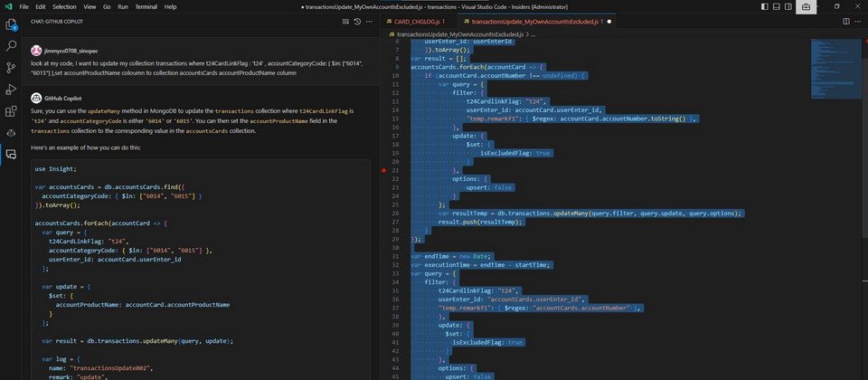This screenshot has height=380, width=868.
Task: Open the Help menu
Action: pos(171,6)
